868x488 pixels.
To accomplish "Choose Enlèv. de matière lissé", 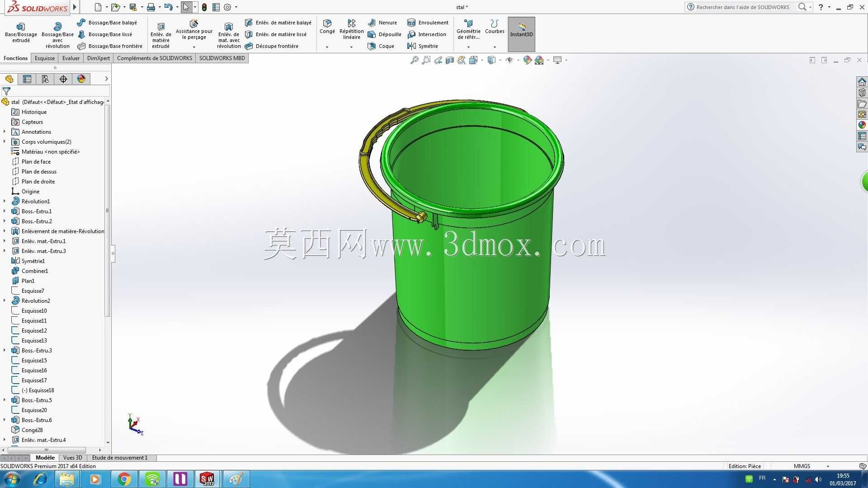I will coord(276,34).
